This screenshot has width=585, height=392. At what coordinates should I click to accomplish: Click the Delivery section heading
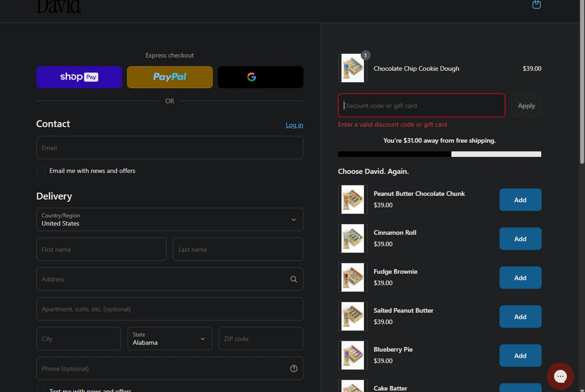tap(54, 196)
